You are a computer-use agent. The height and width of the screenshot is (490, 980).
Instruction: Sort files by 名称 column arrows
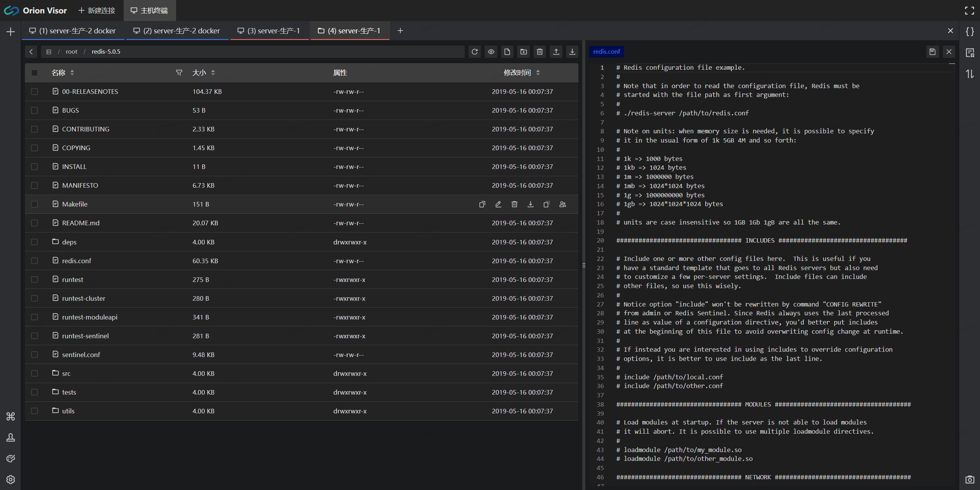[x=72, y=73]
